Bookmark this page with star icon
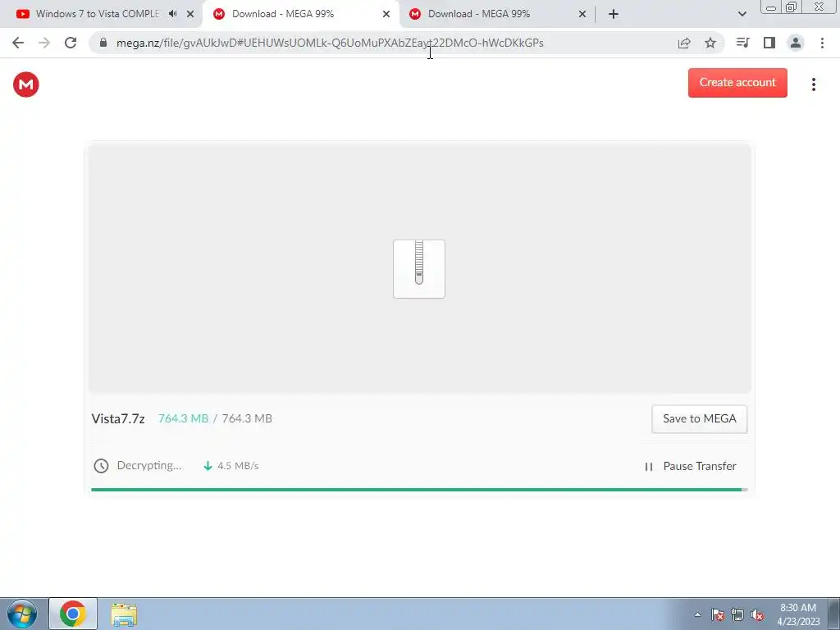 710,43
